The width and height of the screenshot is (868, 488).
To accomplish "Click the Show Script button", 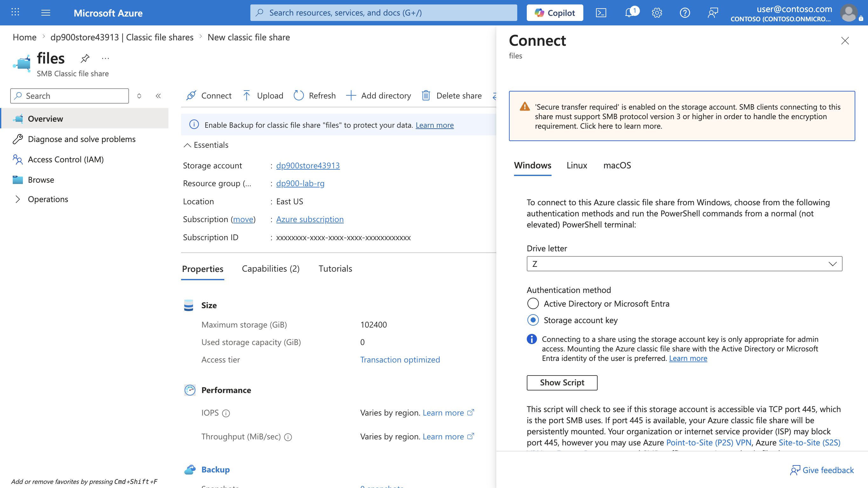I will tap(562, 383).
